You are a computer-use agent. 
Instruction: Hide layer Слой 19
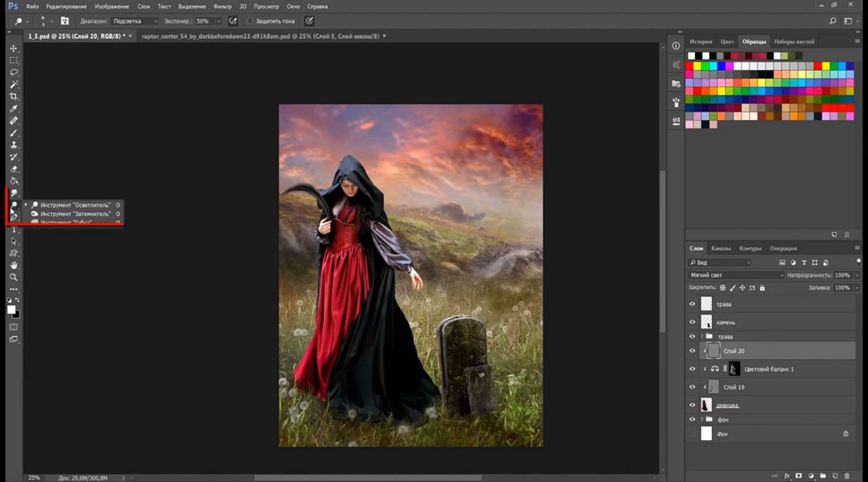(693, 387)
